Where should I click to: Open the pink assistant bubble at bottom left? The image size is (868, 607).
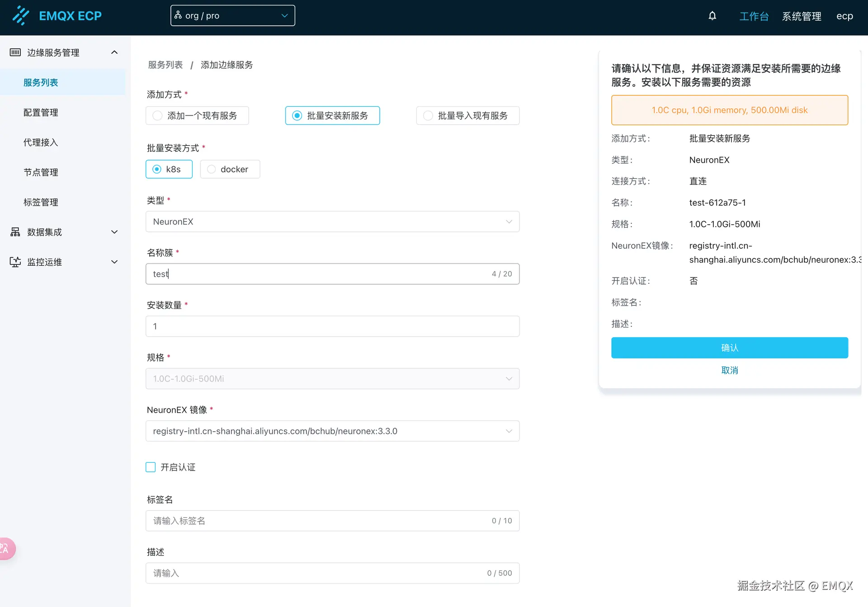[5, 548]
